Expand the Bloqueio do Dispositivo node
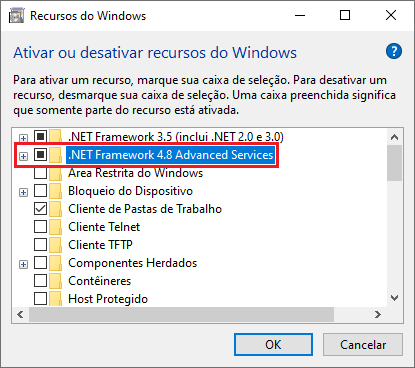Screen dimensions: 415x368 [x=23, y=192]
